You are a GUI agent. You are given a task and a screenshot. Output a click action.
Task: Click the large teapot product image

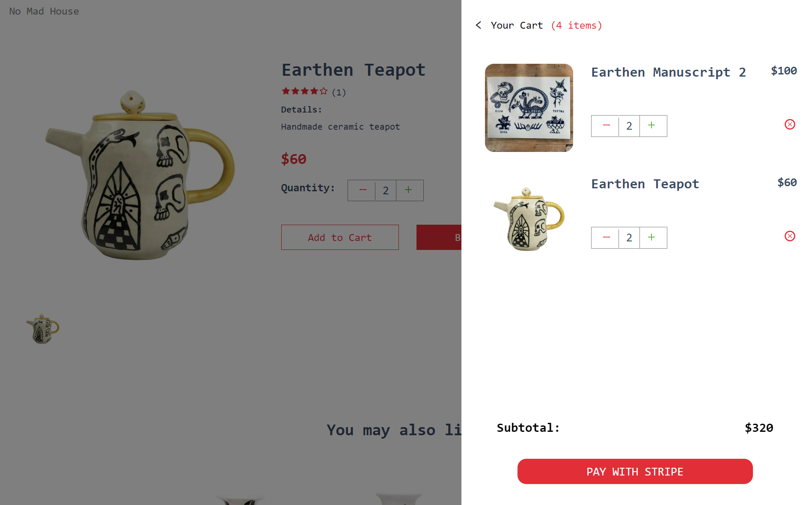click(140, 175)
